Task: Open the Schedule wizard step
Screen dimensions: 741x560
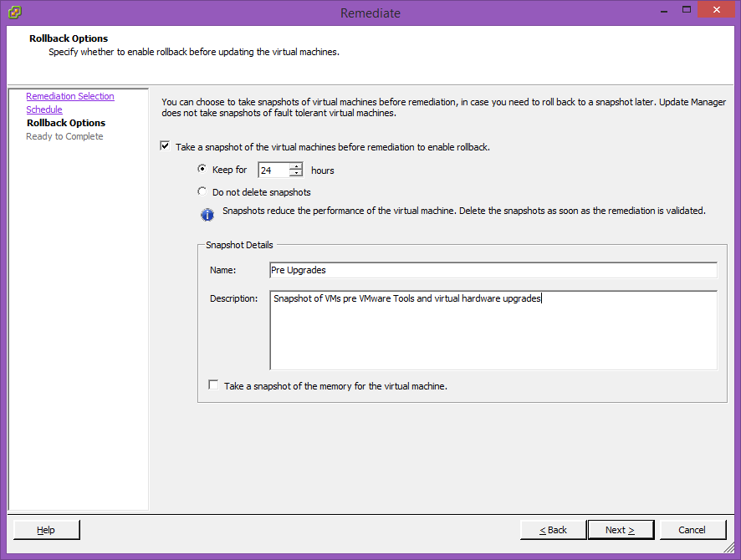Action: pos(44,109)
